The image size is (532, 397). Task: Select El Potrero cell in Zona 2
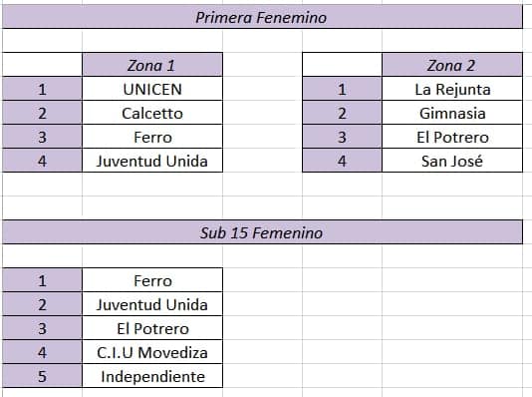tap(452, 137)
